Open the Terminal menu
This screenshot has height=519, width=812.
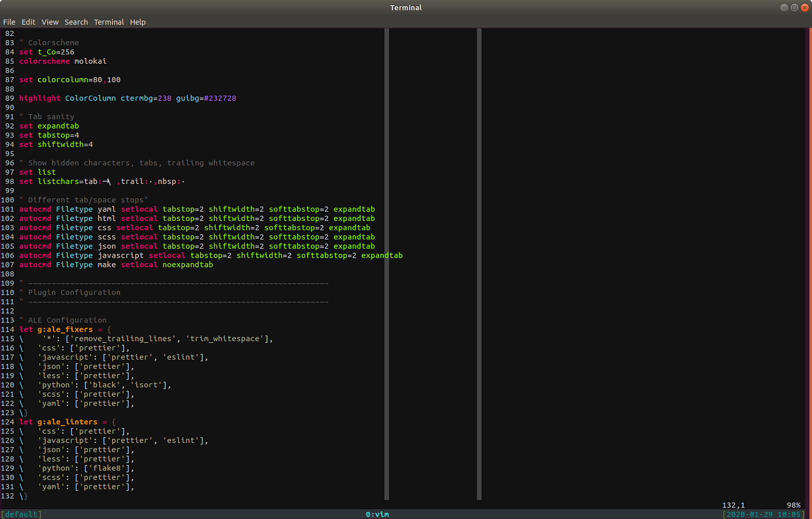click(x=109, y=22)
